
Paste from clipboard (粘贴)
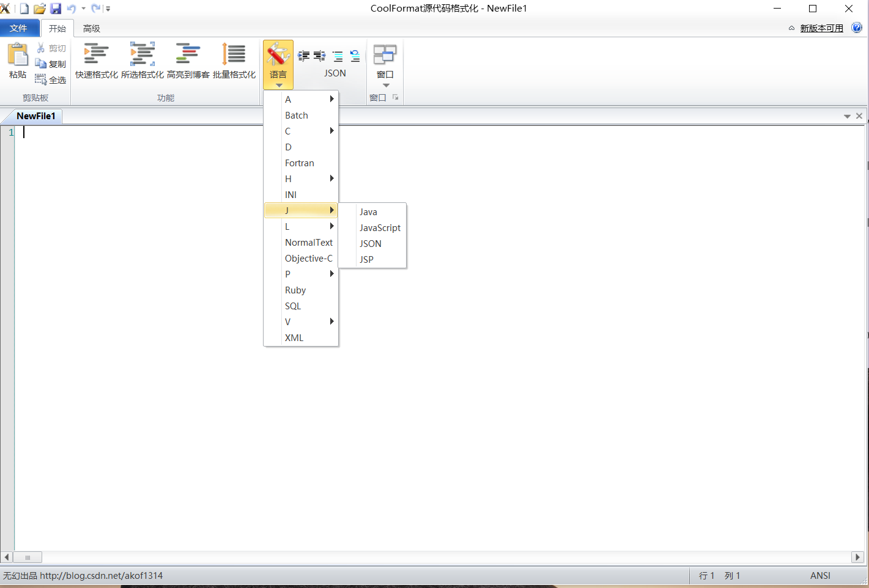click(18, 61)
